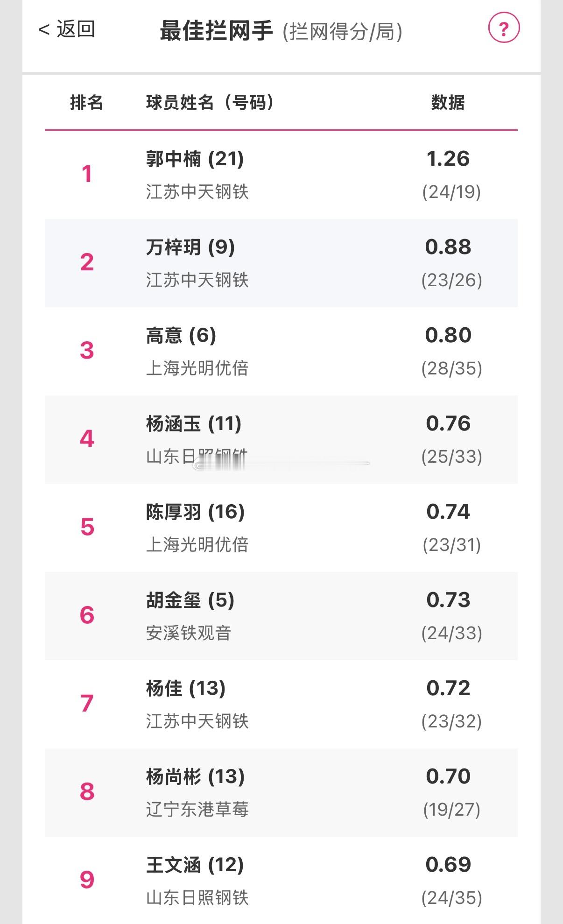Screen dimensions: 563x924
Task: Click the rank number 3
Action: [x=87, y=351]
